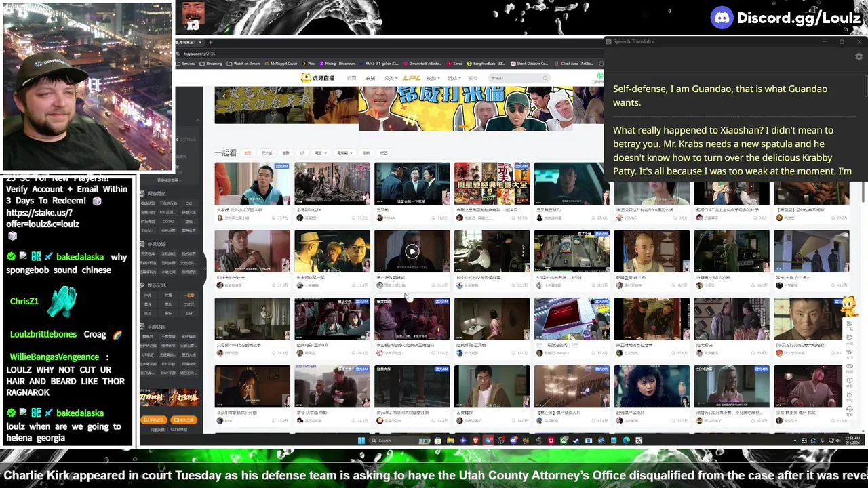868x488 pixels.
Task: Open the Skool Discover bookmark
Action: tap(530, 64)
